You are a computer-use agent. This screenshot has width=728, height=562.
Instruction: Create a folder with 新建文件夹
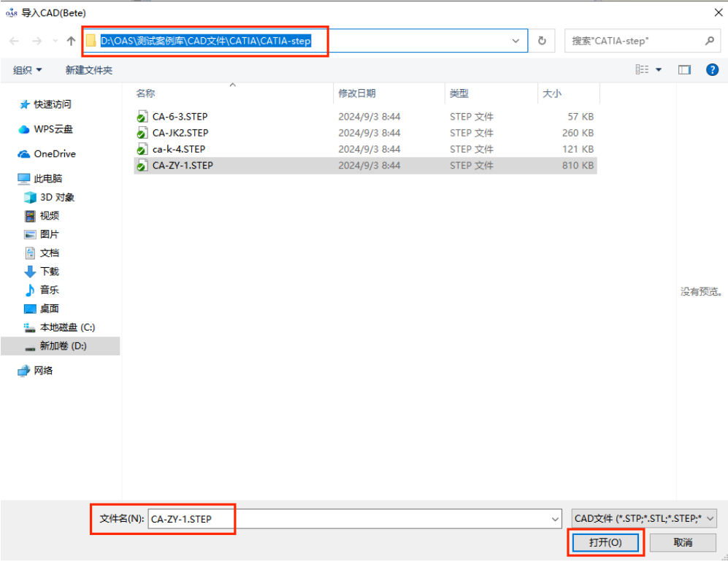pos(88,70)
